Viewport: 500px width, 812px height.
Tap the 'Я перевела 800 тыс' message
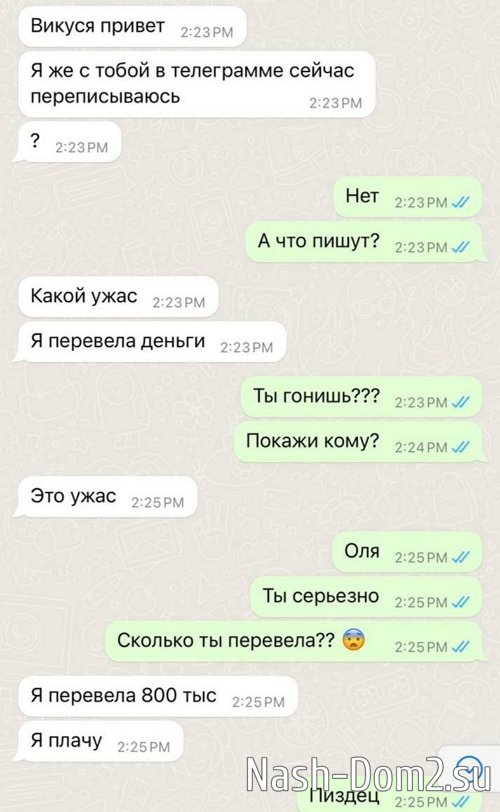click(x=158, y=696)
